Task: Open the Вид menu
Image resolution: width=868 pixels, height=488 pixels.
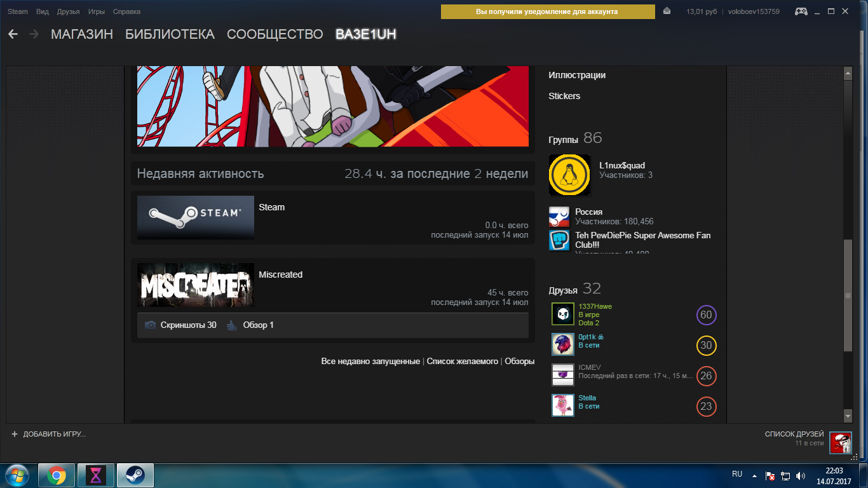Action: point(43,11)
